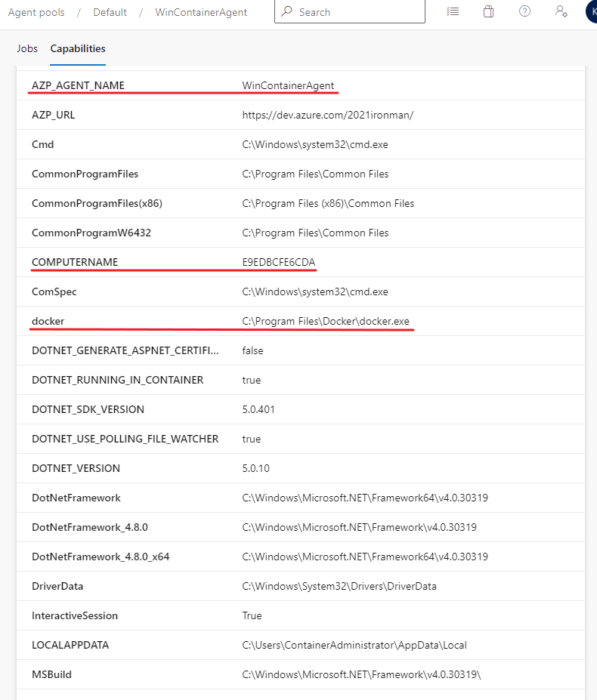The image size is (597, 700).
Task: Select the AZP_URL capability row
Action: [x=301, y=116]
